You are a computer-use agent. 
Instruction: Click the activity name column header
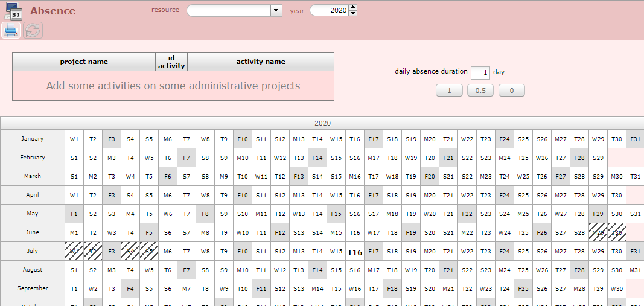[x=260, y=62]
